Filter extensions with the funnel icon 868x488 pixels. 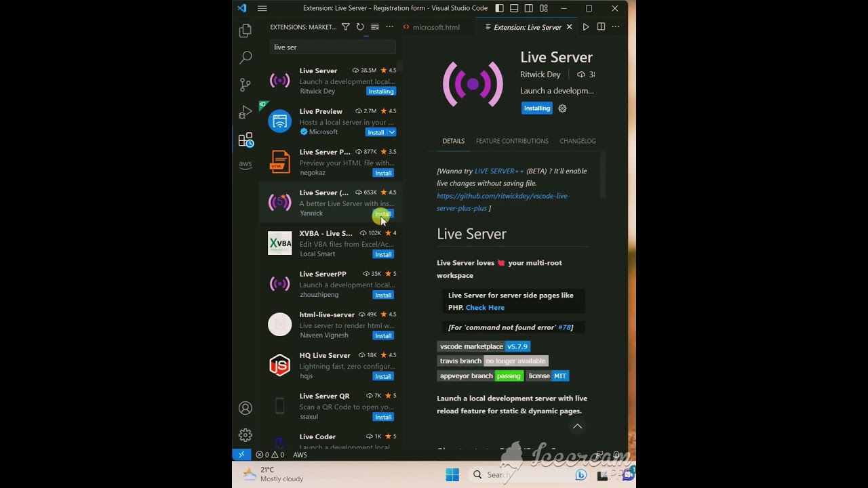point(346,27)
